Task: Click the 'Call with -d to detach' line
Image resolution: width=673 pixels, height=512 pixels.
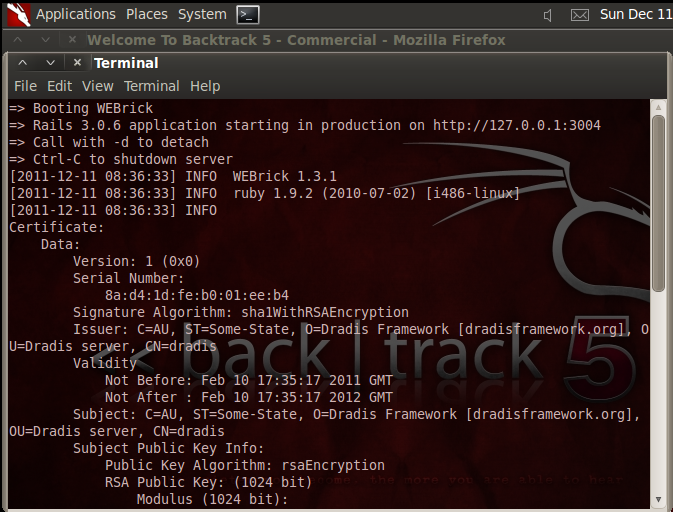Action: coord(109,142)
